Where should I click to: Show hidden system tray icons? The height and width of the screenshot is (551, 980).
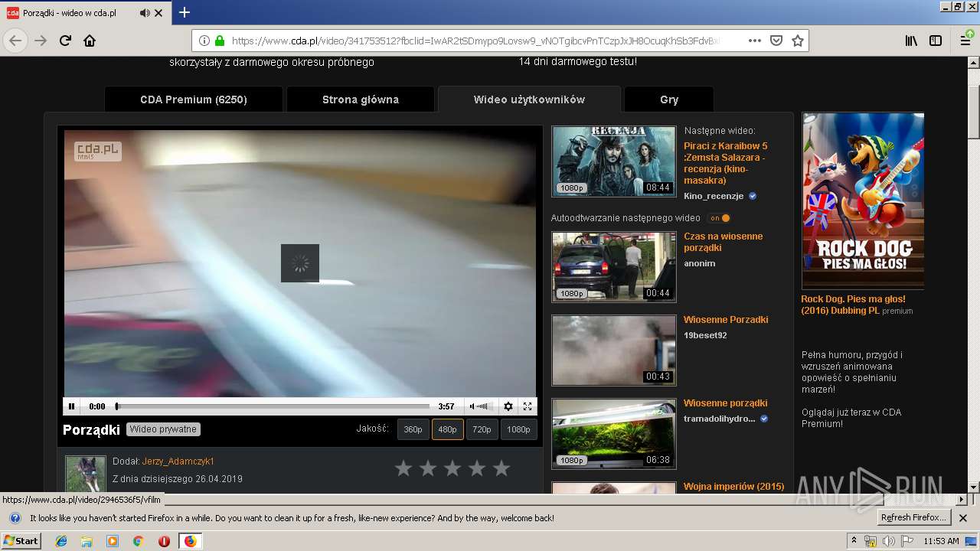(x=854, y=541)
